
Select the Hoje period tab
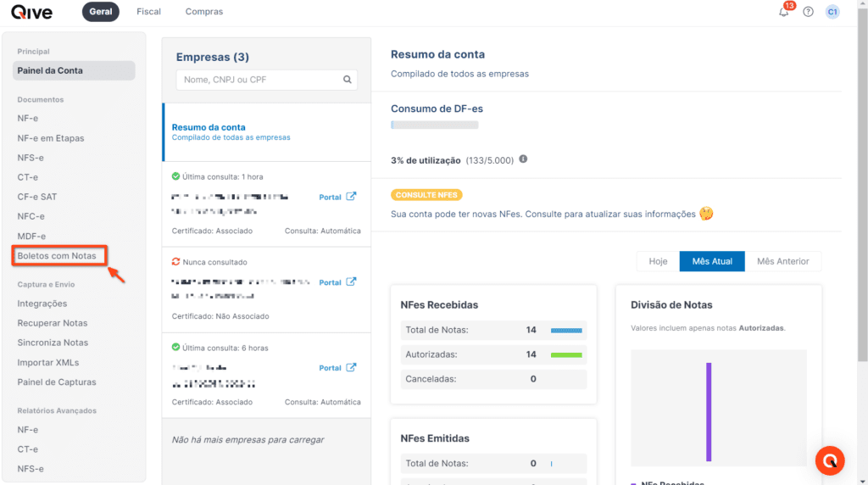[x=658, y=261]
